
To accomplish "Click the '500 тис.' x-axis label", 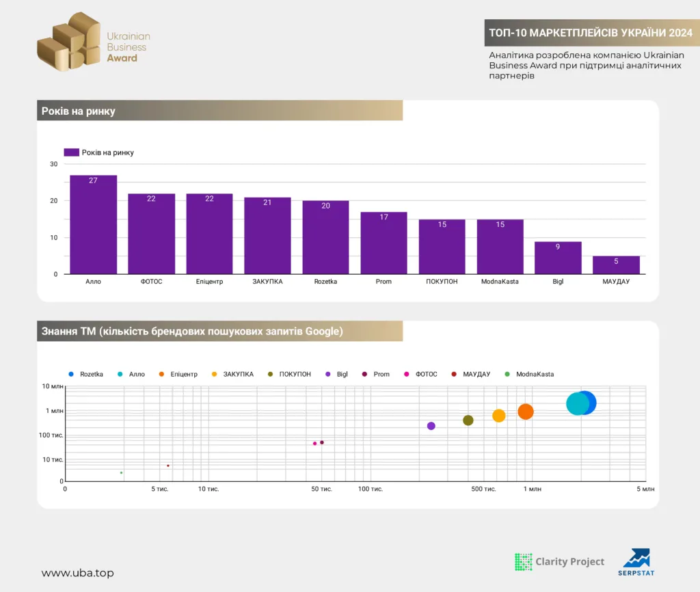I will [483, 489].
